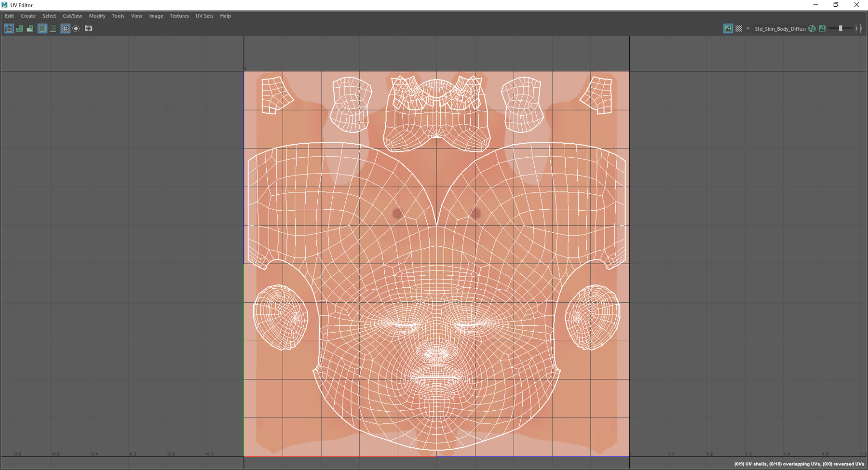The height and width of the screenshot is (470, 868).
Task: Expand the toolbar overflow arrows at right
Action: point(858,28)
